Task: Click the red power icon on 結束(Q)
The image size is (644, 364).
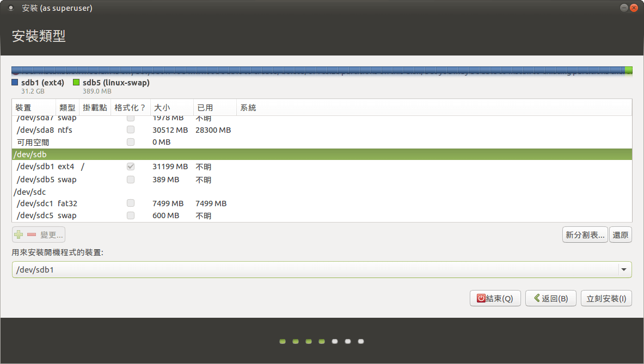Action: coord(481,298)
